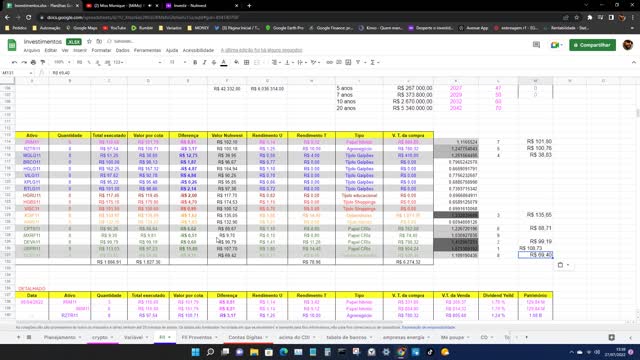Viewport: 640px width, 360px height.
Task: Open the Google Maps bookmark
Action: [82, 28]
